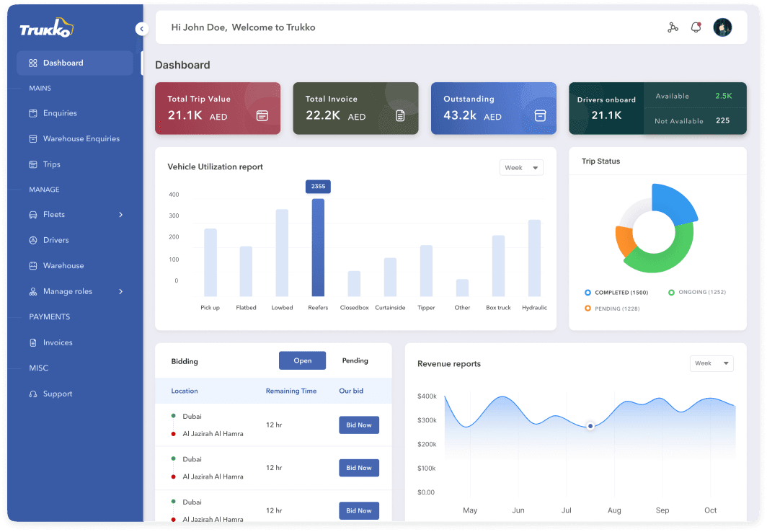Click the Trukko logo
The height and width of the screenshot is (532, 767).
point(46,28)
